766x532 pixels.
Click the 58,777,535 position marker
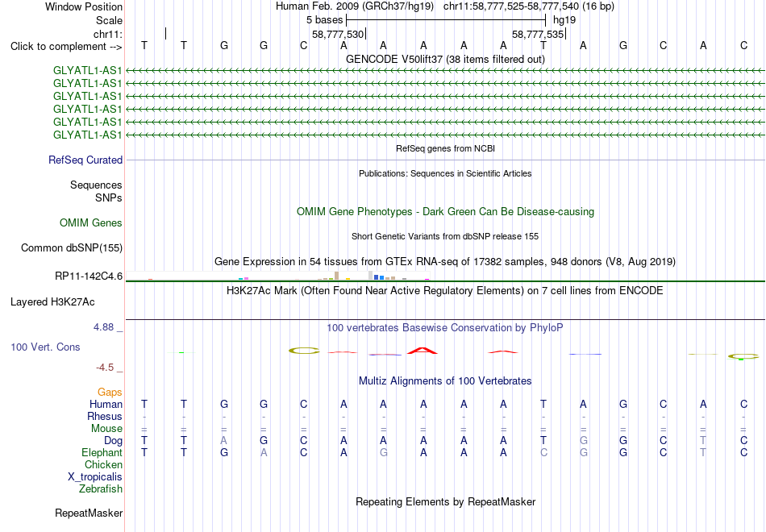coord(538,34)
